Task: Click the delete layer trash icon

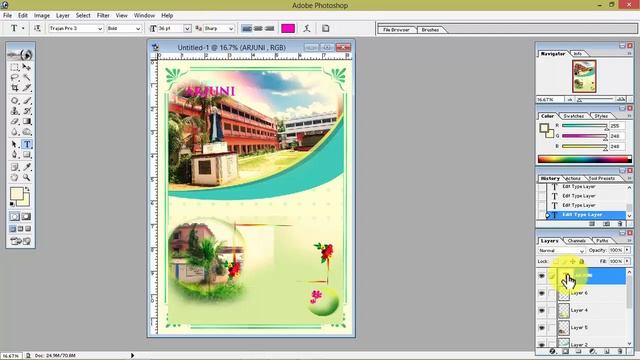Action: coord(620,351)
